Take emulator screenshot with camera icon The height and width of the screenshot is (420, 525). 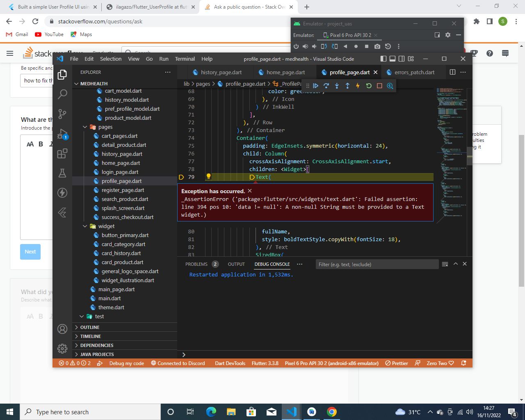[x=377, y=46]
